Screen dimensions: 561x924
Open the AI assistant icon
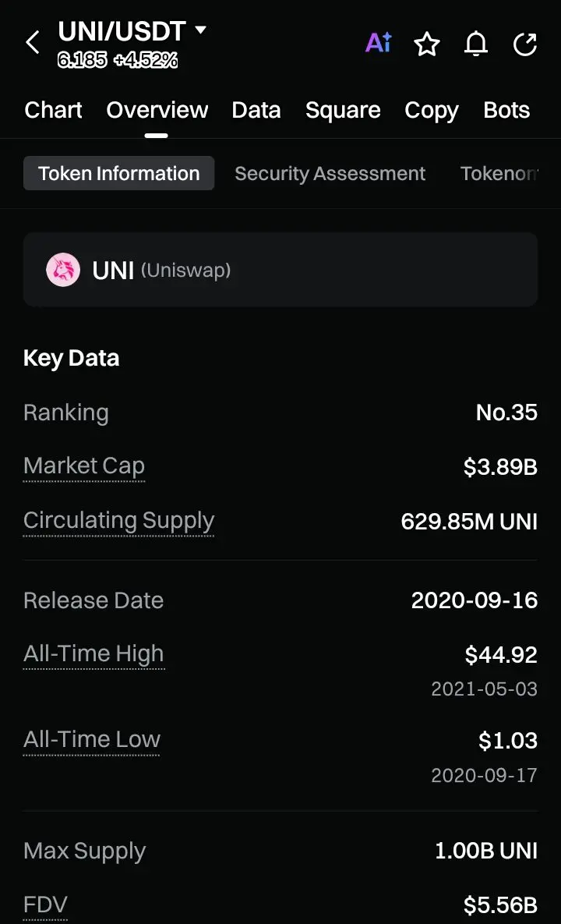click(379, 43)
